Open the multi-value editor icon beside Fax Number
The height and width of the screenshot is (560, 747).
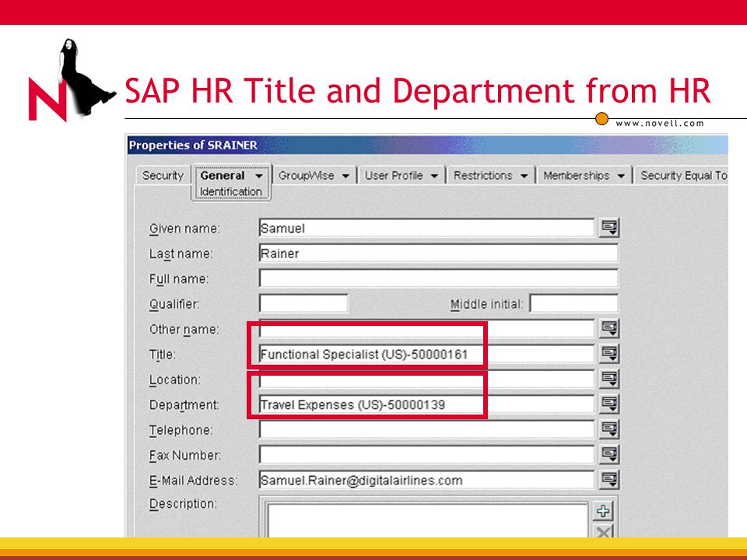[x=609, y=454]
